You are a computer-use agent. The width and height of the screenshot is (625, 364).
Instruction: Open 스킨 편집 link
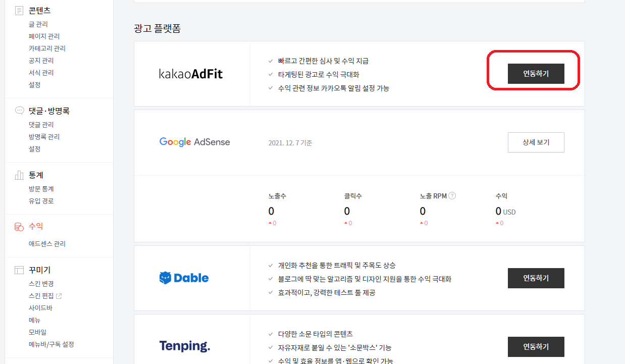(41, 296)
